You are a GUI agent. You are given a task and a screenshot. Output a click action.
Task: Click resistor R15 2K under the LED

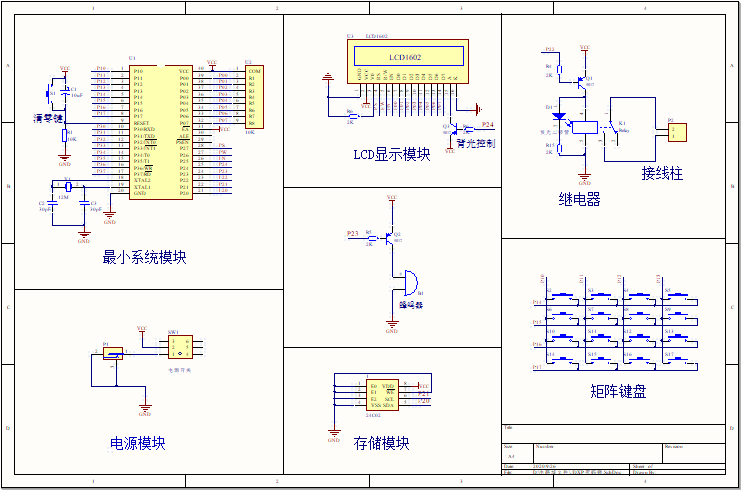(x=559, y=148)
